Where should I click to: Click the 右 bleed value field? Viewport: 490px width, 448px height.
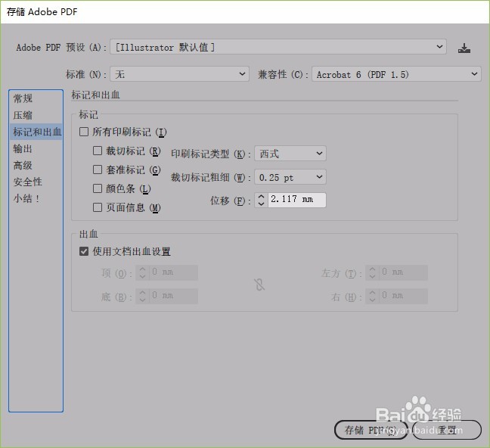point(404,296)
